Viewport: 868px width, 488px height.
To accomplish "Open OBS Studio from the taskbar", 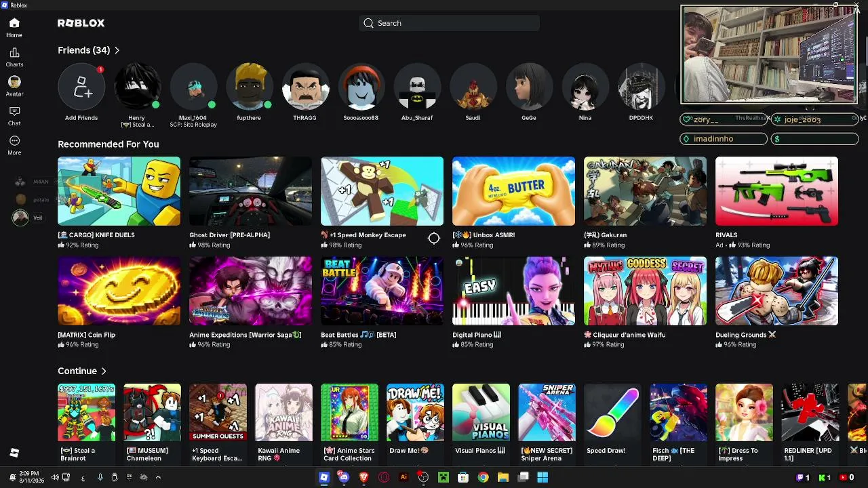I will click(x=423, y=477).
